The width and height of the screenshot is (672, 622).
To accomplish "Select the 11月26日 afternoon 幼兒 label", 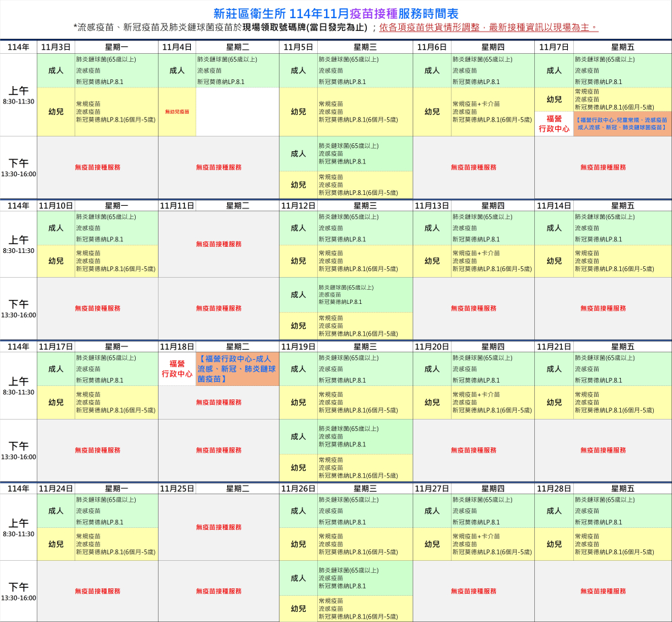I will point(298,609).
